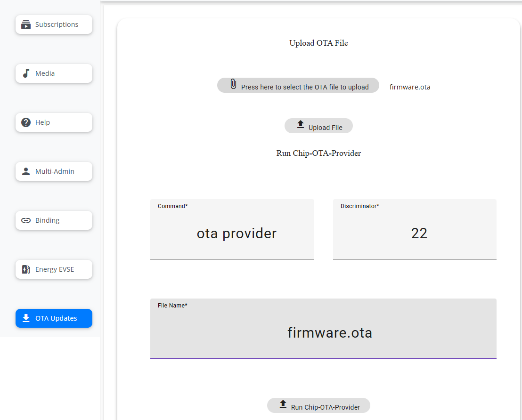Select the OTA Updates sidebar item
The height and width of the screenshot is (420, 522).
[x=54, y=318]
